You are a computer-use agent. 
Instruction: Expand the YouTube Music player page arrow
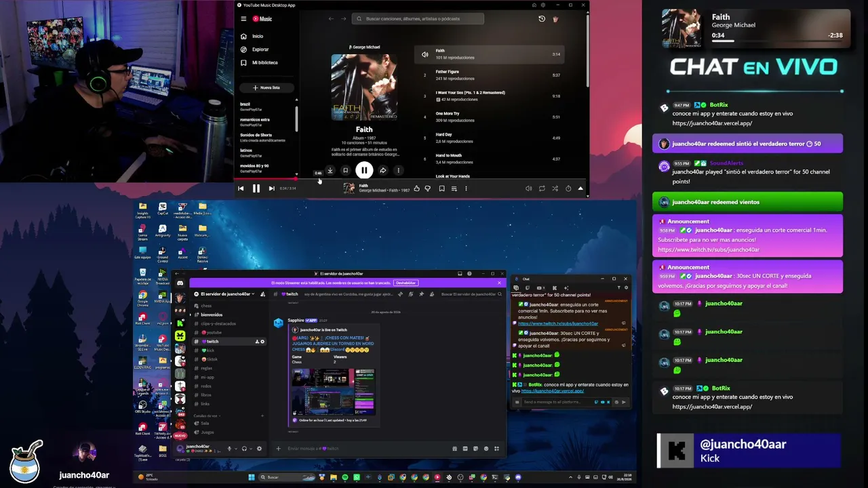(x=580, y=188)
